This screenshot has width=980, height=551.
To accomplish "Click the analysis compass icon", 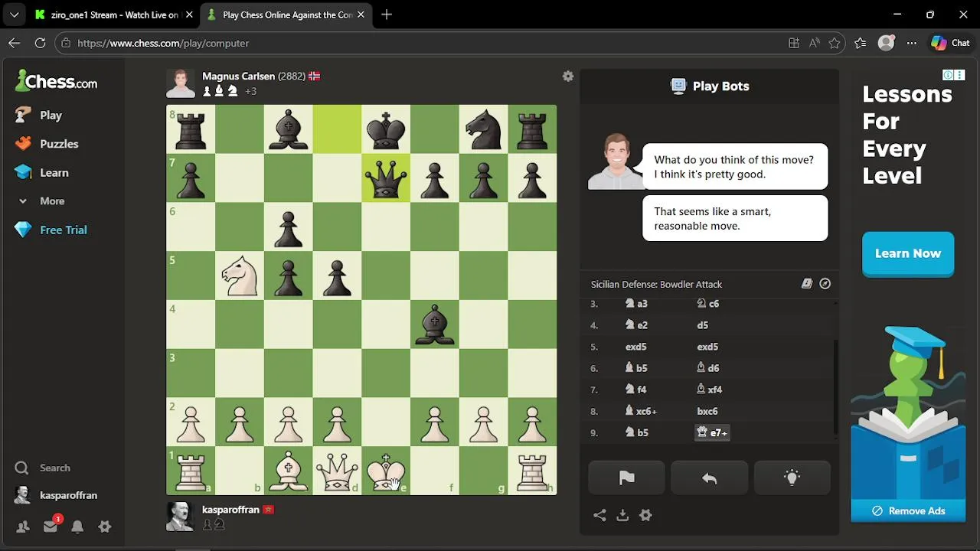I will (825, 284).
